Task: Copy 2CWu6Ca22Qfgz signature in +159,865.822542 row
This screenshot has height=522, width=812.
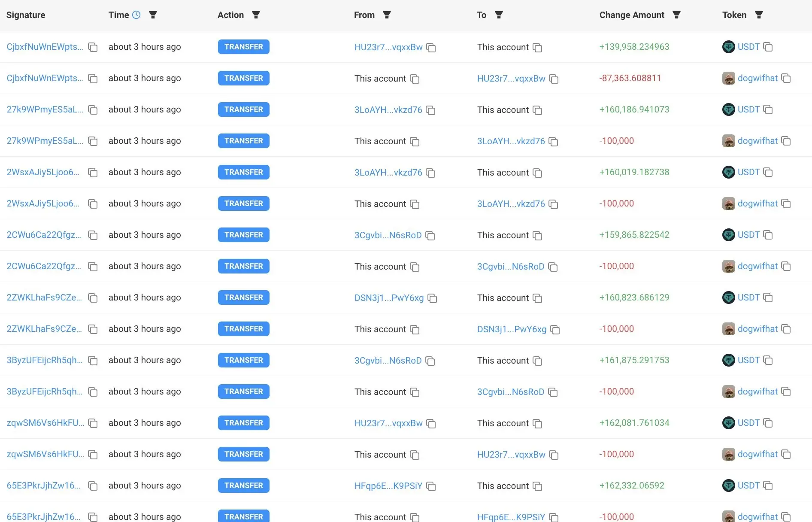Action: coord(93,235)
